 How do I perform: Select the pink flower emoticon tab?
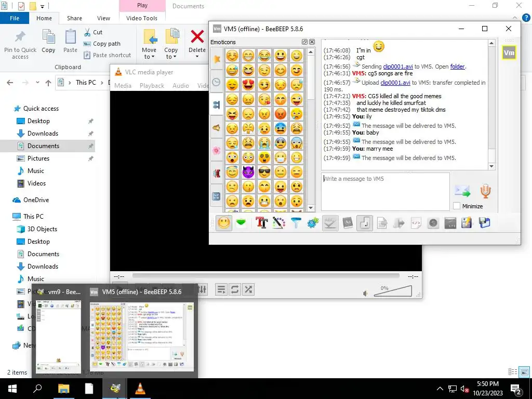tap(217, 150)
